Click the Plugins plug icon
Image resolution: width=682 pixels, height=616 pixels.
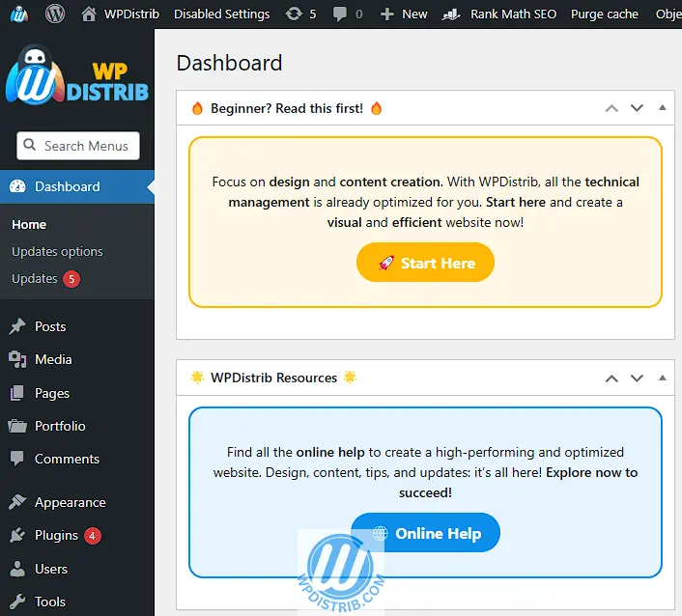(x=17, y=535)
